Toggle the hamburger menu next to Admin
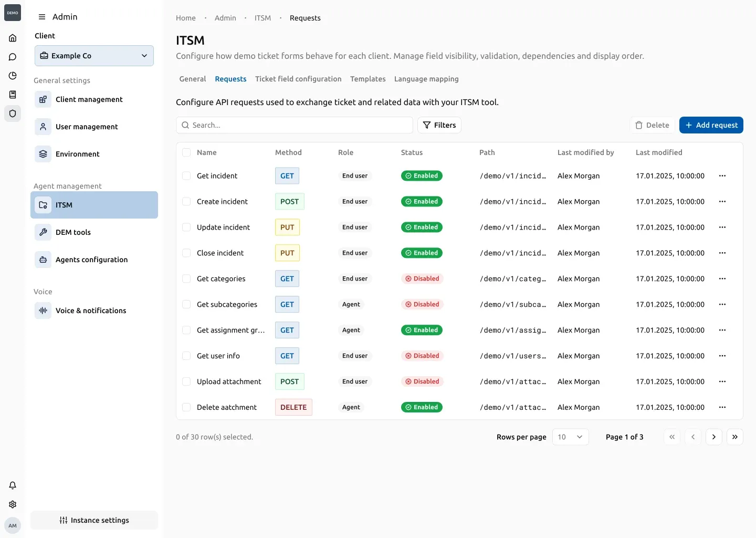 point(42,17)
